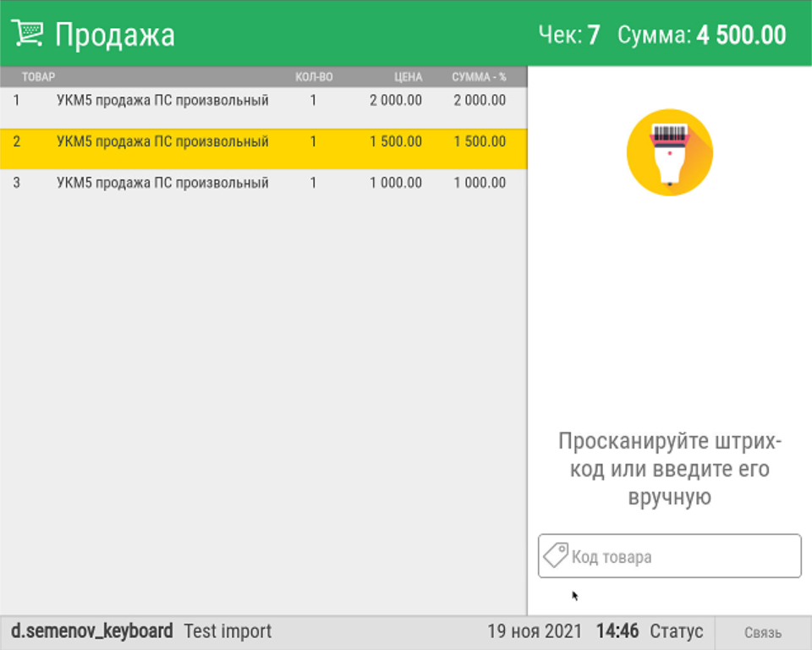Click the ТОВАР column header
This screenshot has width=812, height=650.
coord(38,77)
